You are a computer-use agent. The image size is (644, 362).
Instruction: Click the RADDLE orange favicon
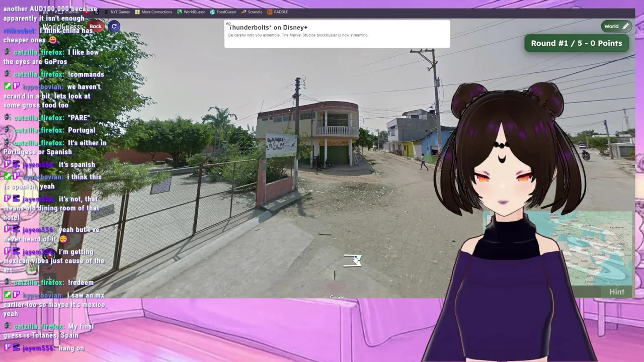(270, 12)
